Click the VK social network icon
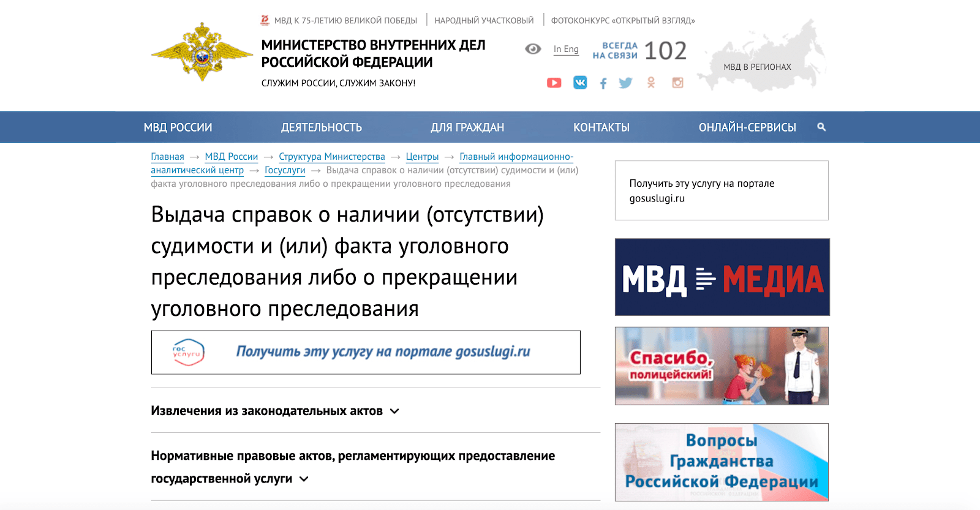This screenshot has width=980, height=510. point(579,83)
